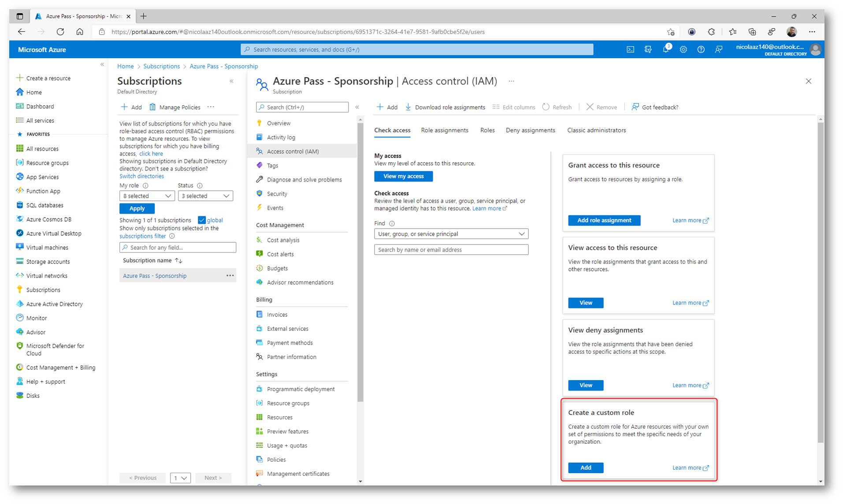Open browser Extensions puzzle icon
This screenshot has width=843, height=504.
coord(711,32)
